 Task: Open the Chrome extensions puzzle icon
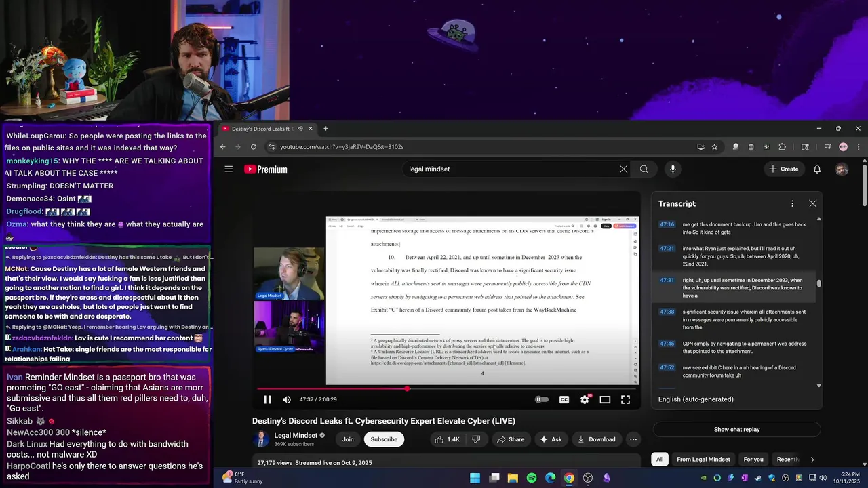[x=782, y=146]
